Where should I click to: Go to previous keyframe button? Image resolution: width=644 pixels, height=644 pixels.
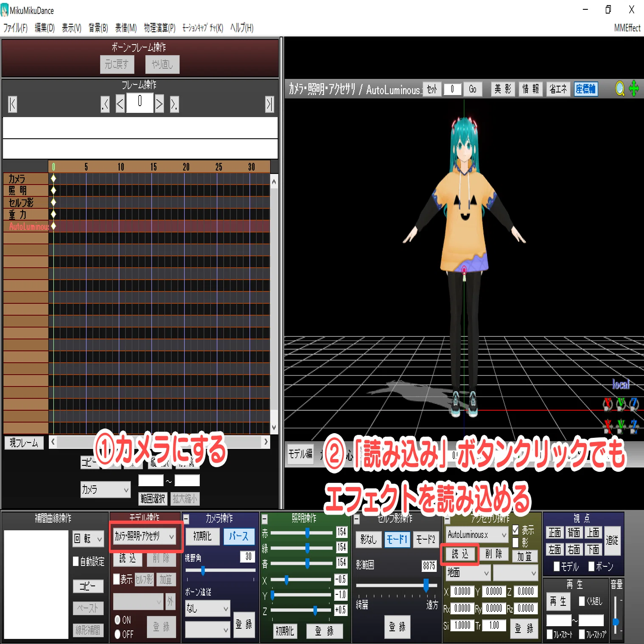pos(105,104)
